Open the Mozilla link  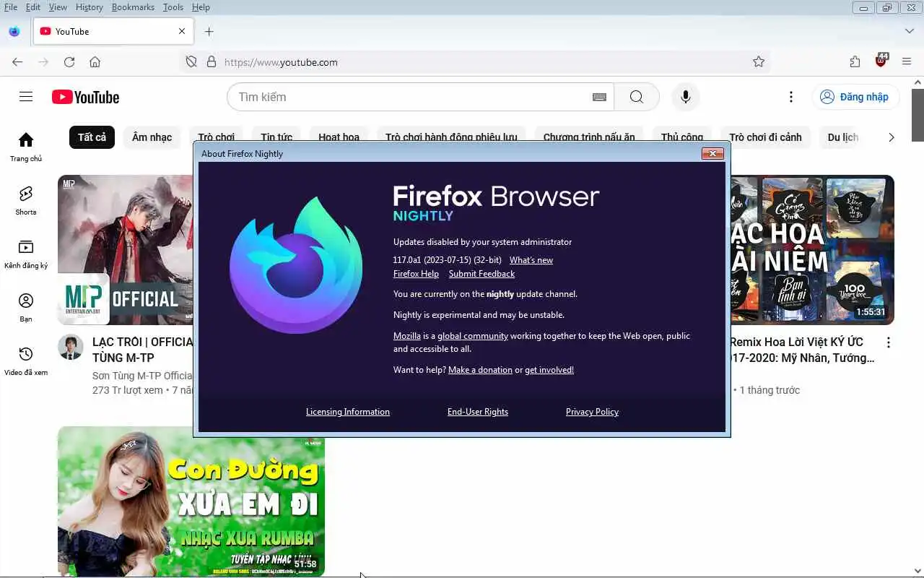407,336
